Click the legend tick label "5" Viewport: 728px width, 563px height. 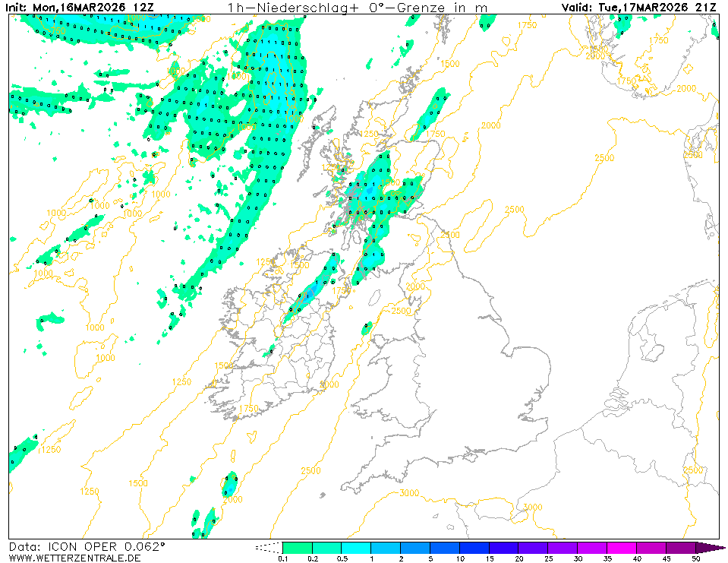tap(430, 559)
